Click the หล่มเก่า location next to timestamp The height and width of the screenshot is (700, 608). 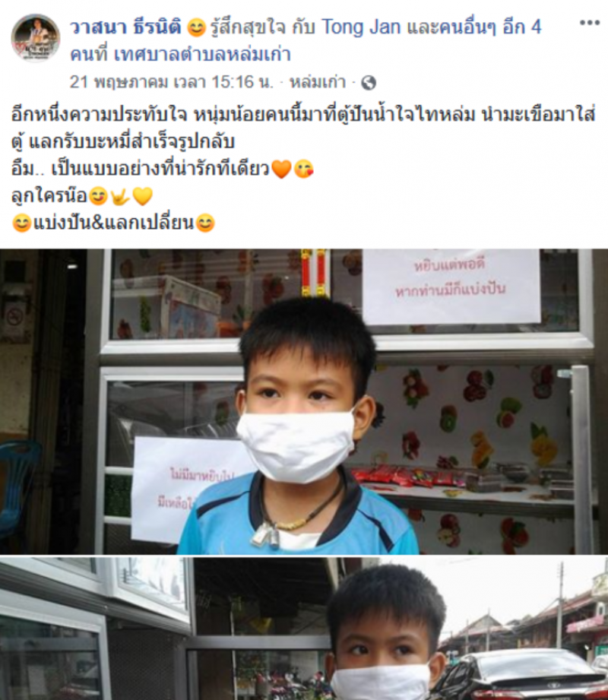[x=318, y=82]
